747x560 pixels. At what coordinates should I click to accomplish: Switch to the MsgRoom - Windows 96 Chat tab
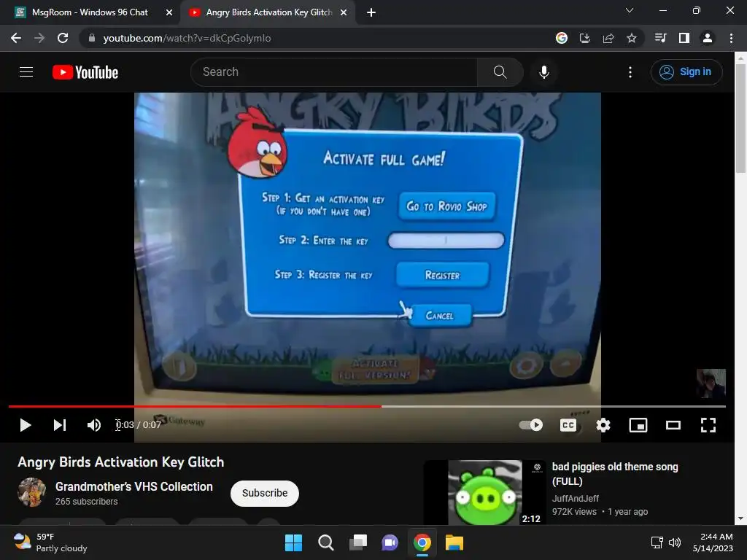(90, 12)
